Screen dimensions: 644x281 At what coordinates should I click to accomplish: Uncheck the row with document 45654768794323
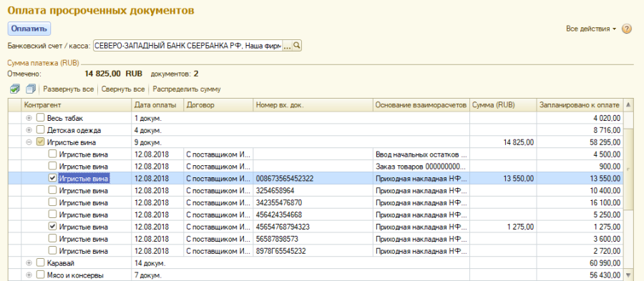(x=52, y=226)
